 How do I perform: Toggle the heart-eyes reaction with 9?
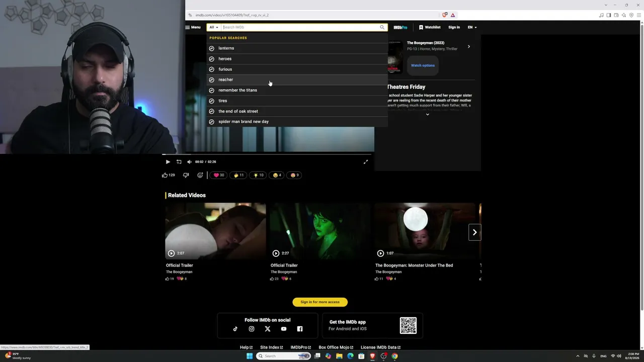pos(295,175)
